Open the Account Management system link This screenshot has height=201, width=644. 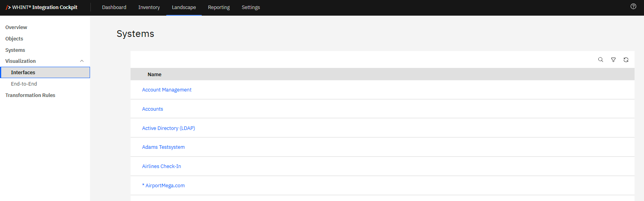point(167,90)
